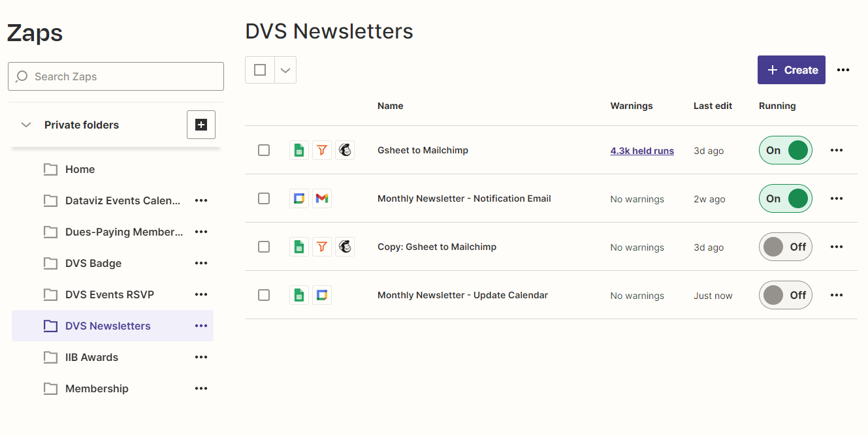Click the add new folder plus icon
The width and height of the screenshot is (868, 436).
point(201,125)
